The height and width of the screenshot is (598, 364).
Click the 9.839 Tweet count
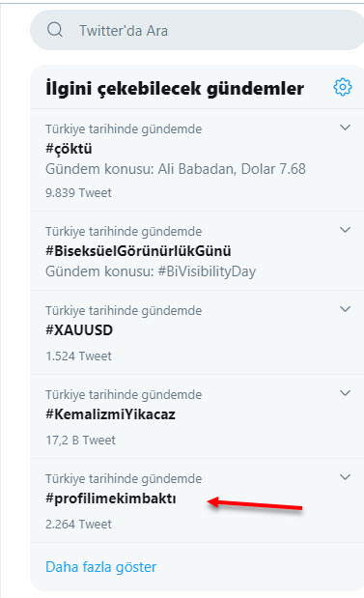(x=78, y=192)
